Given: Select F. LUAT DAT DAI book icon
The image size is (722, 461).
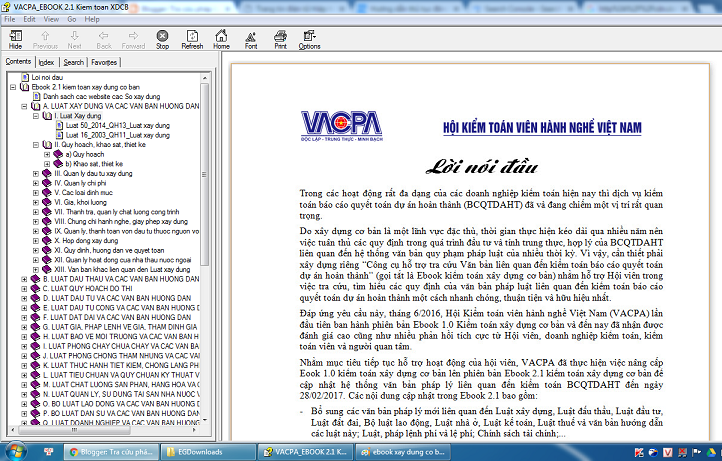Looking at the screenshot, I should pyautogui.click(x=35, y=317).
